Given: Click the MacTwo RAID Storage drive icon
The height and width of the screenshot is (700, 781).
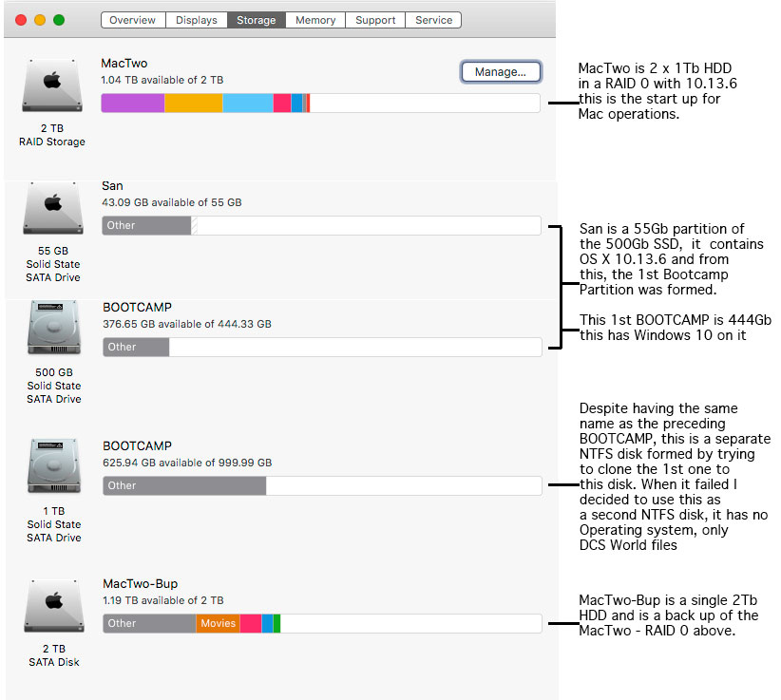Looking at the screenshot, I should coord(52,85).
